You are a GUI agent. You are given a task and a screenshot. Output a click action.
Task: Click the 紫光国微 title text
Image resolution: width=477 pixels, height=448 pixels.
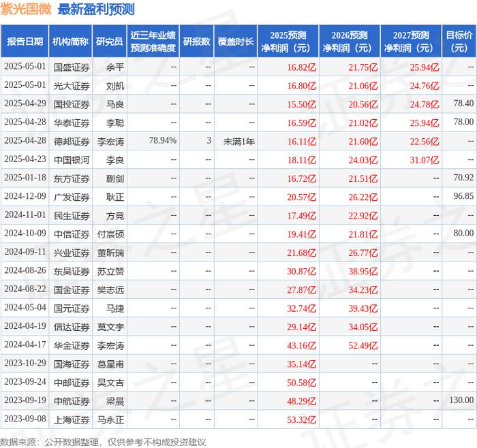pos(26,9)
